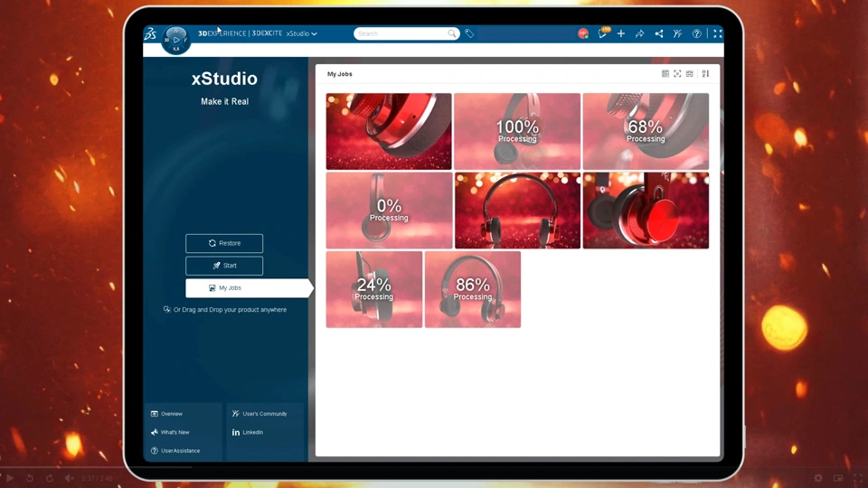This screenshot has width=868, height=488.
Task: Open finished red headphone closeup thumbnail
Action: coord(389,131)
